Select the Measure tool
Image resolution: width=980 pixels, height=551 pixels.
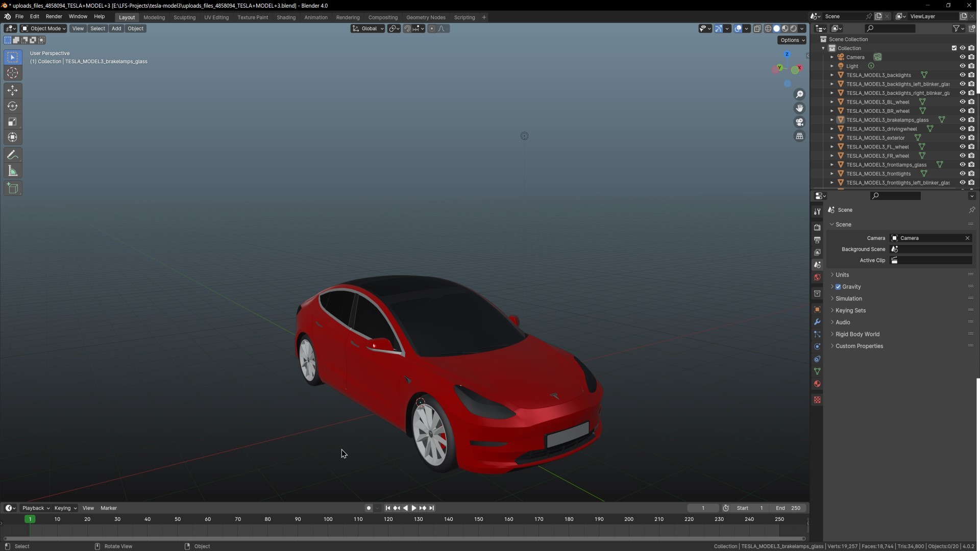[13, 171]
